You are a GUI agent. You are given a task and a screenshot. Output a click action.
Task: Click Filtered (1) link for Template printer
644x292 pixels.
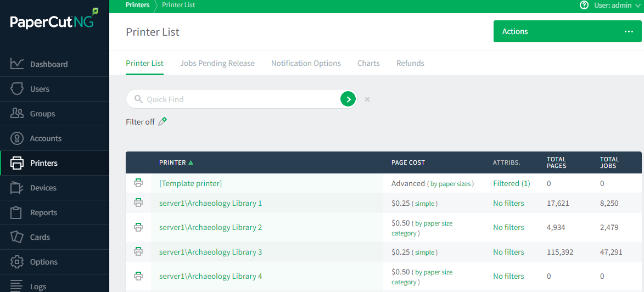[x=511, y=183]
